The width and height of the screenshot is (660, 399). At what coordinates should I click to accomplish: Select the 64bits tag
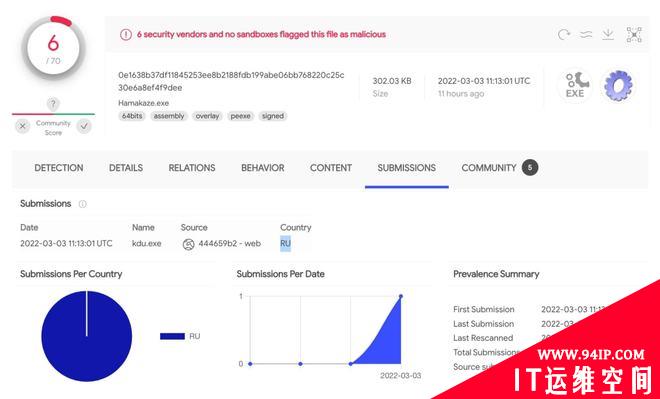tap(132, 116)
